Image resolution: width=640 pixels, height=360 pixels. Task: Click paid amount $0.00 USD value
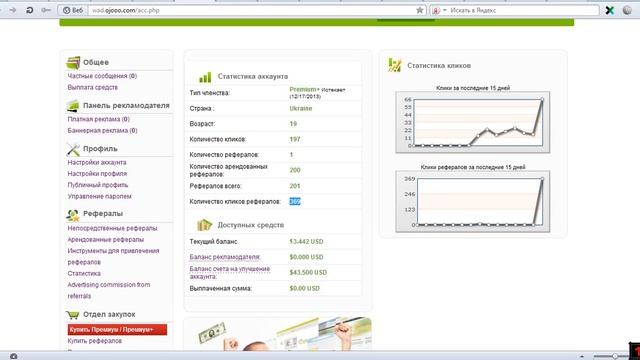tap(304, 289)
